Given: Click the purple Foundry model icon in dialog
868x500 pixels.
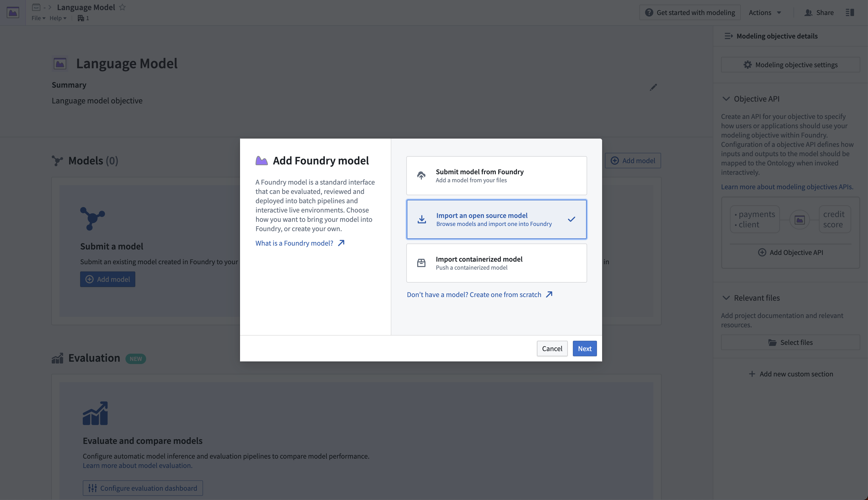Looking at the screenshot, I should coord(261,161).
